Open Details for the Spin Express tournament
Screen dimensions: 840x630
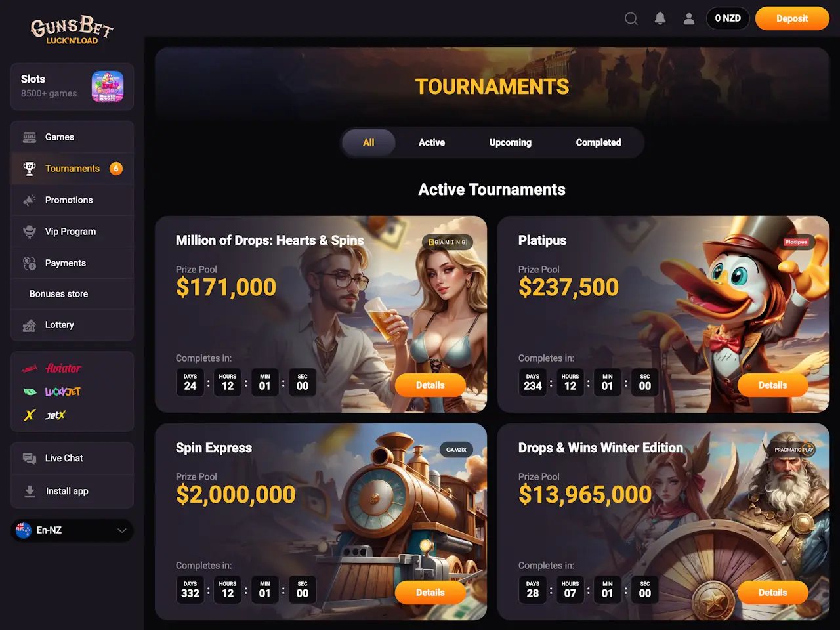click(x=430, y=593)
